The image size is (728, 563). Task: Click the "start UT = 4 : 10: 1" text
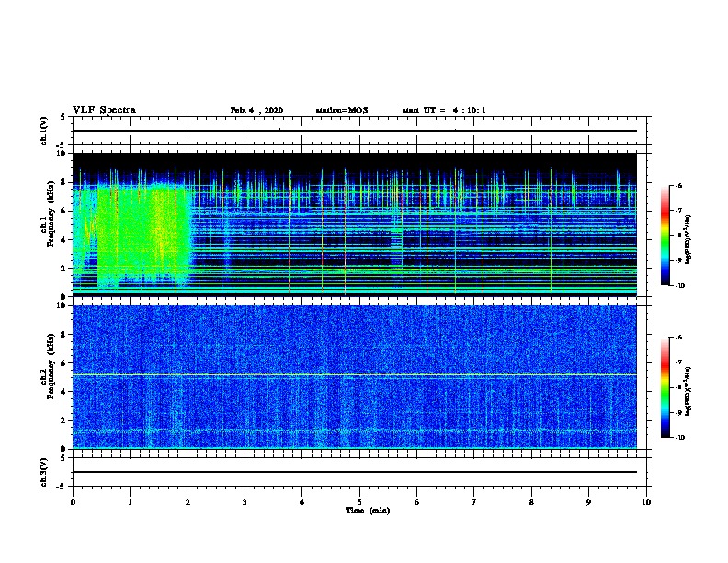click(x=444, y=110)
